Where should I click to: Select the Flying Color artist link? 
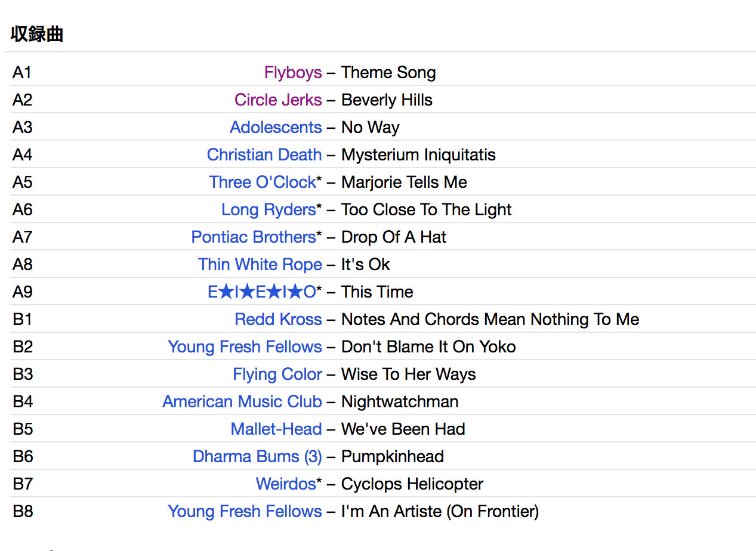tap(277, 374)
